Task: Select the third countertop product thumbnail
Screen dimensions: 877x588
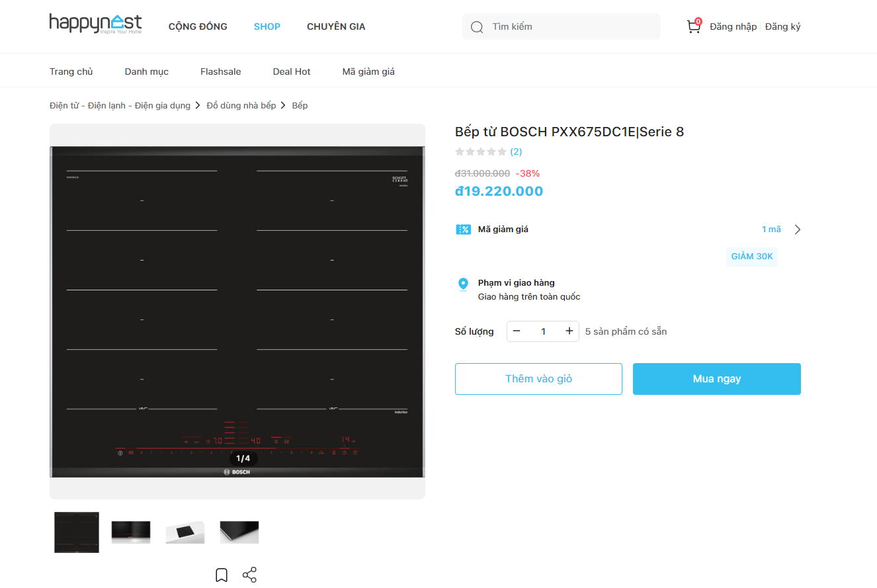Action: (x=185, y=532)
